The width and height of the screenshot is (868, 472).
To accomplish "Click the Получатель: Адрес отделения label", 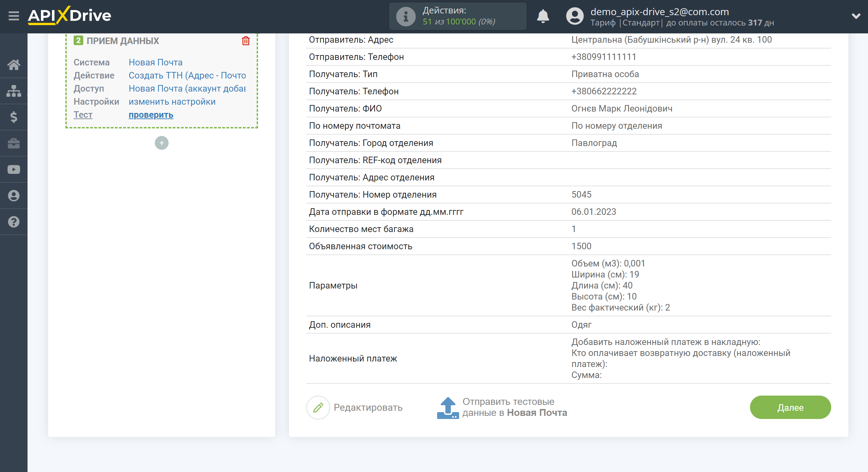I will pyautogui.click(x=372, y=177).
